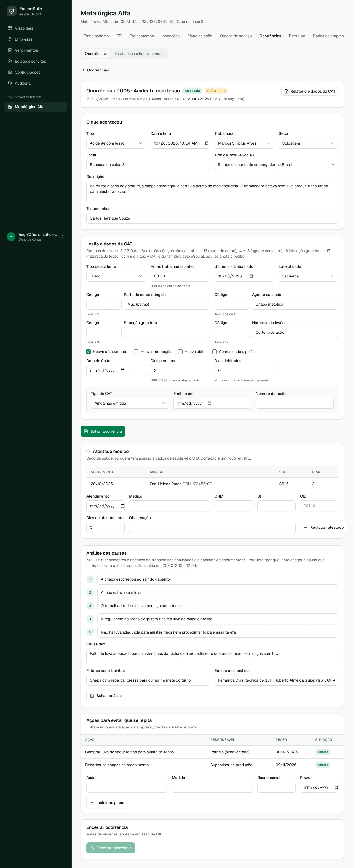Open the Tipo dropdown Acidente com lesão
The height and width of the screenshot is (868, 353).
pyautogui.click(x=116, y=143)
